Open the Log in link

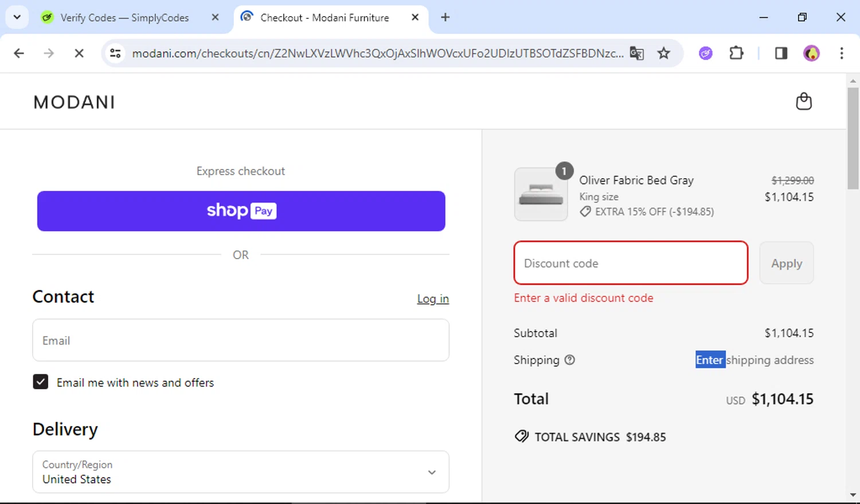[433, 299]
